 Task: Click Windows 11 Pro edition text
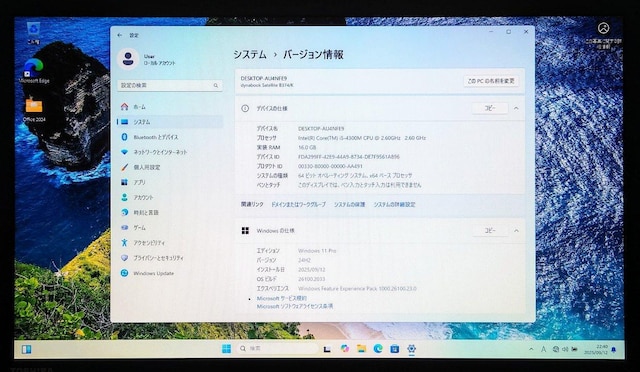click(317, 251)
